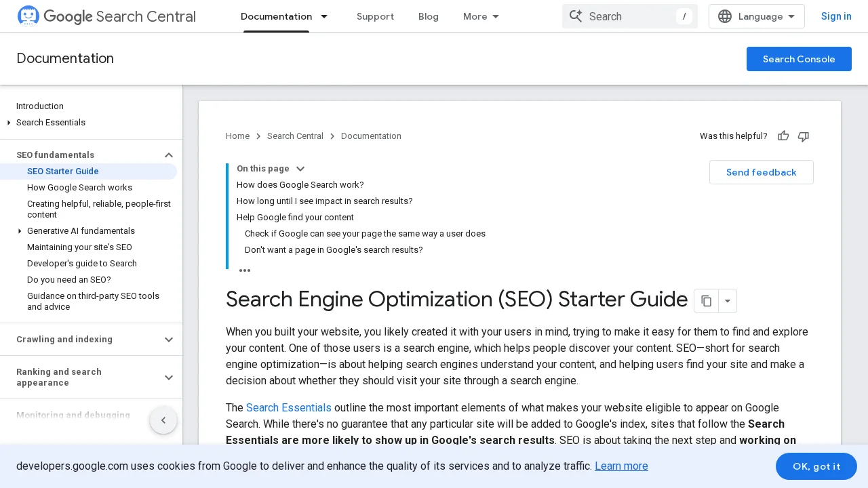Viewport: 868px width, 488px height.
Task: Open the dropdown arrow beside copy page button
Action: point(728,301)
